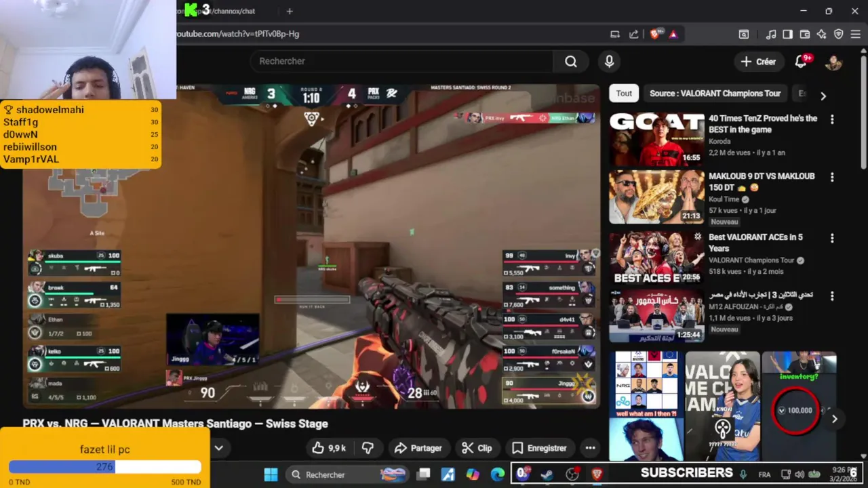Click the install/cast screen icon in address bar

click(x=614, y=34)
